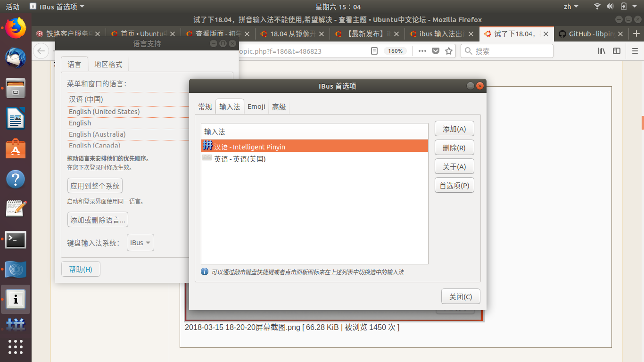Viewport: 644px width, 362px height.
Task: Toggle Firefox reader view icon
Action: click(374, 51)
